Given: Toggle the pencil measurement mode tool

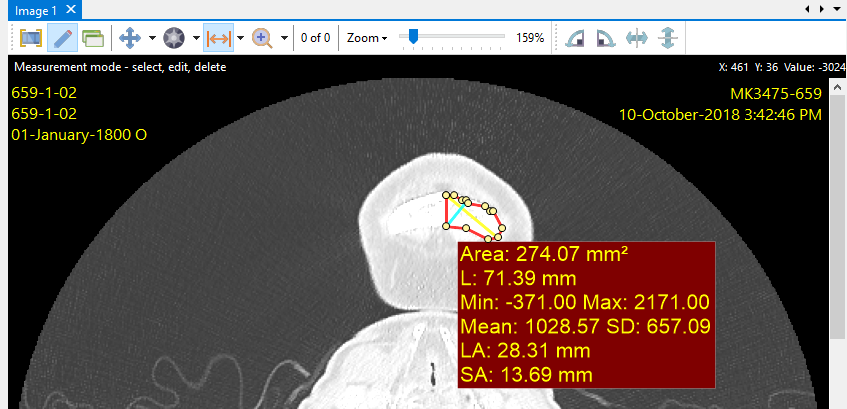Looking at the screenshot, I should tap(62, 38).
